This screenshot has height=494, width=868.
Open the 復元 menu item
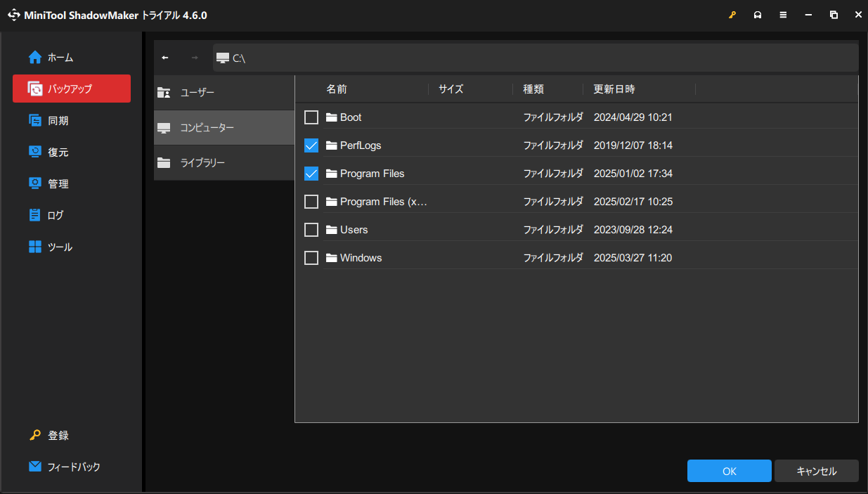pos(72,152)
